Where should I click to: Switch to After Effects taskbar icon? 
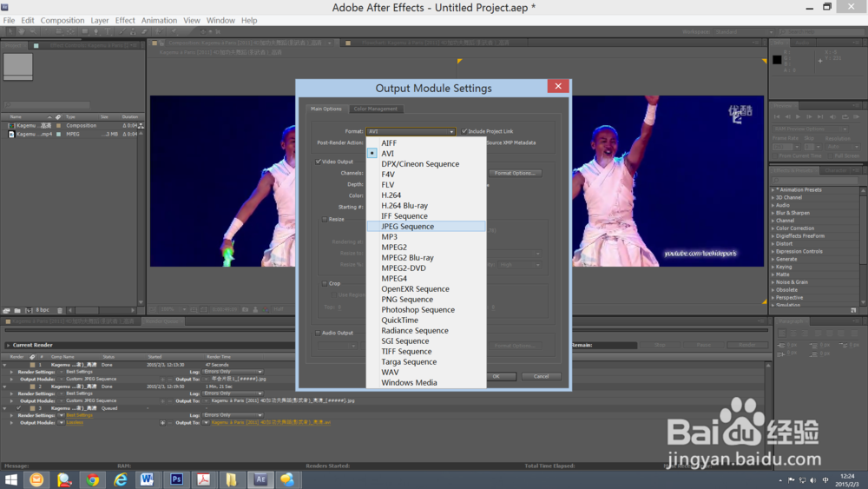260,479
